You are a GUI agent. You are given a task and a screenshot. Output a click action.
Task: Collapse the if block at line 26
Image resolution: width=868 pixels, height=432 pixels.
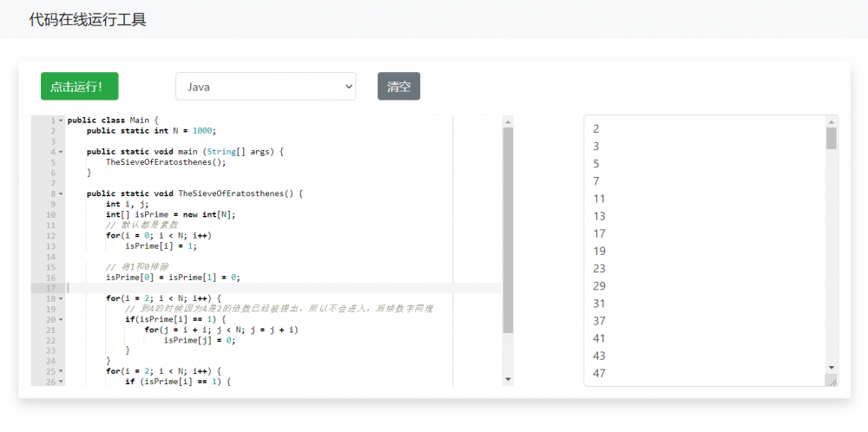click(x=61, y=382)
